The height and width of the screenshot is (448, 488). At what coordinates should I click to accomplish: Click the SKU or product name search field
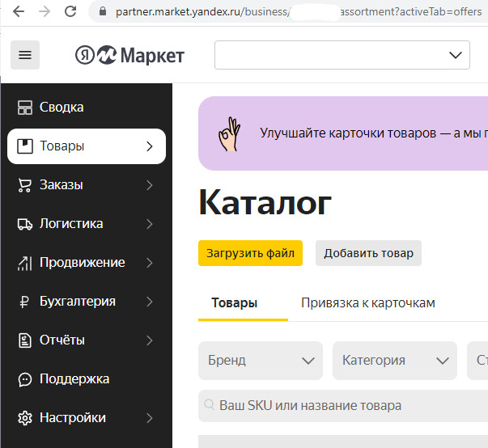[x=343, y=406]
